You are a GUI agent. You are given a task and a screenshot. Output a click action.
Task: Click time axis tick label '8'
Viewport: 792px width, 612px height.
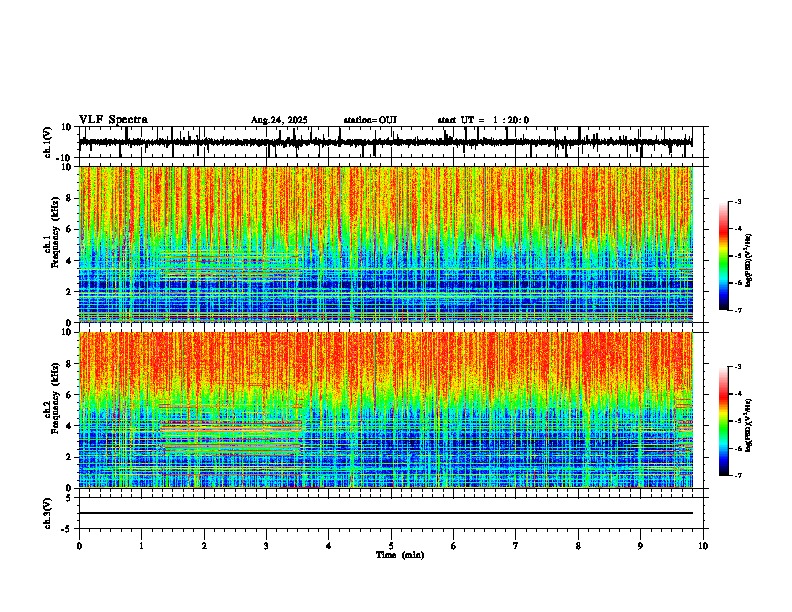(578, 546)
